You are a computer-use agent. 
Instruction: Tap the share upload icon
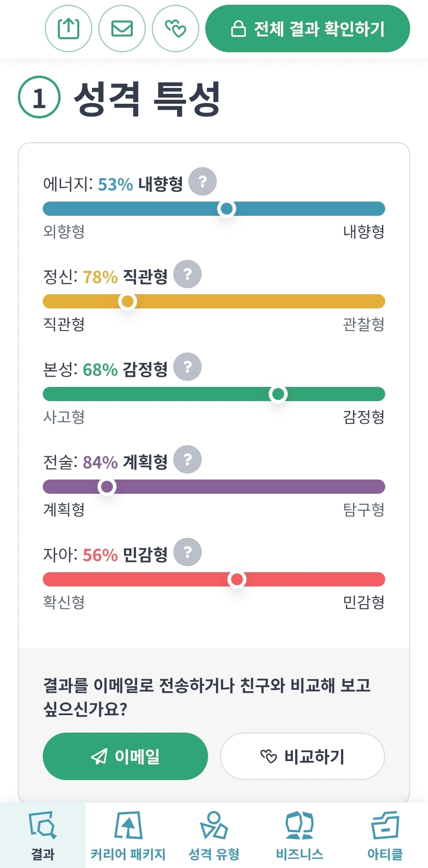pos(69,29)
